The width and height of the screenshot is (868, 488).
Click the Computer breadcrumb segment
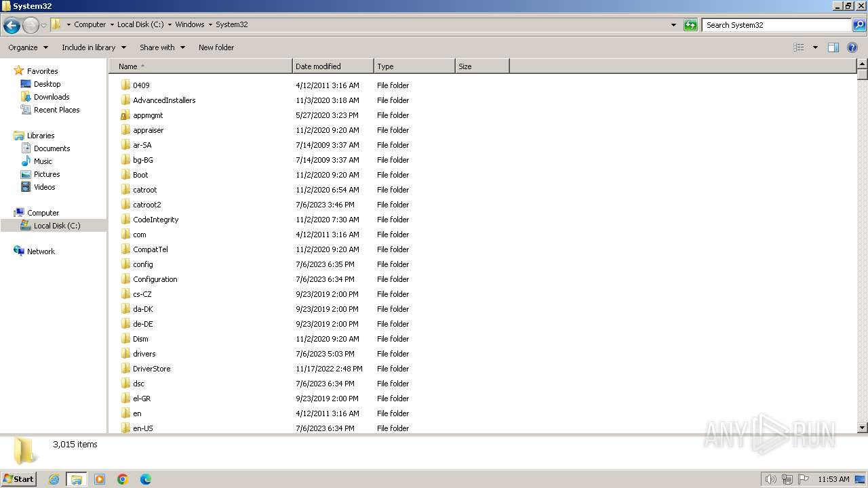coord(90,24)
